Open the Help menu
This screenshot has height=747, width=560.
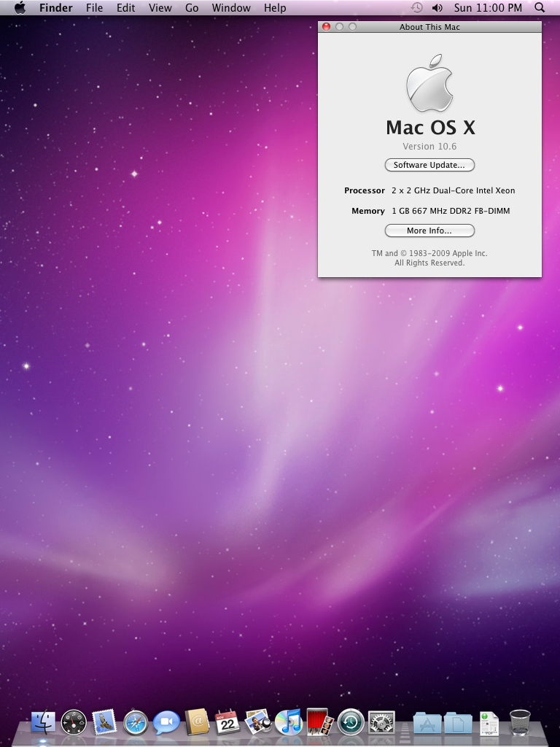pos(275,7)
